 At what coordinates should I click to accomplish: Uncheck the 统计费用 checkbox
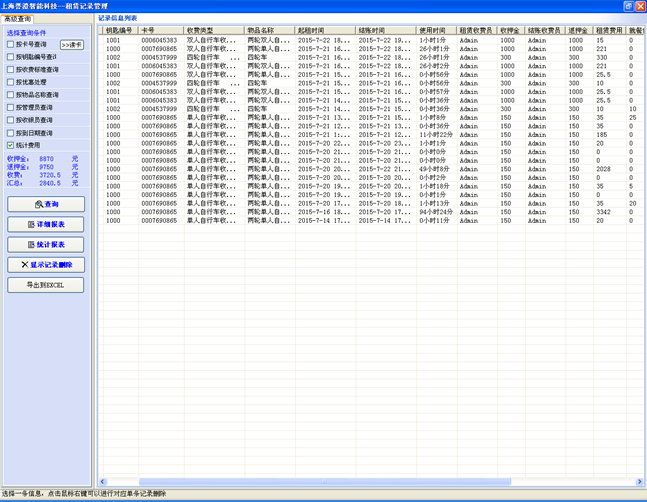pyautogui.click(x=11, y=145)
